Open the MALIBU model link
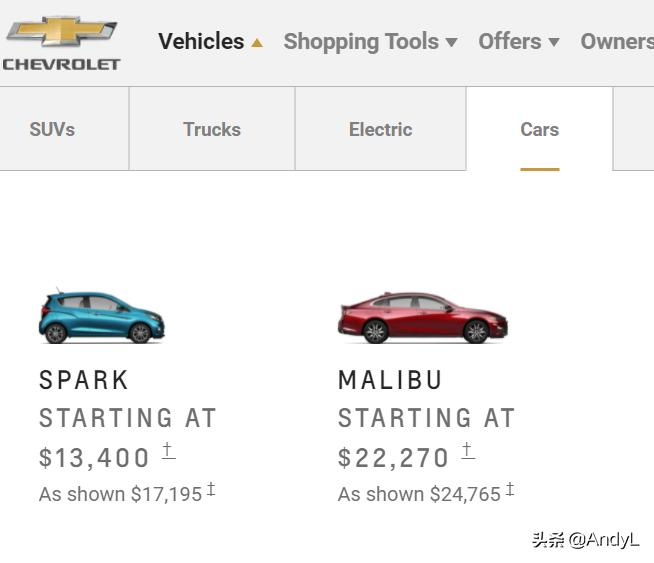Image resolution: width=654 pixels, height=563 pixels. pos(390,380)
